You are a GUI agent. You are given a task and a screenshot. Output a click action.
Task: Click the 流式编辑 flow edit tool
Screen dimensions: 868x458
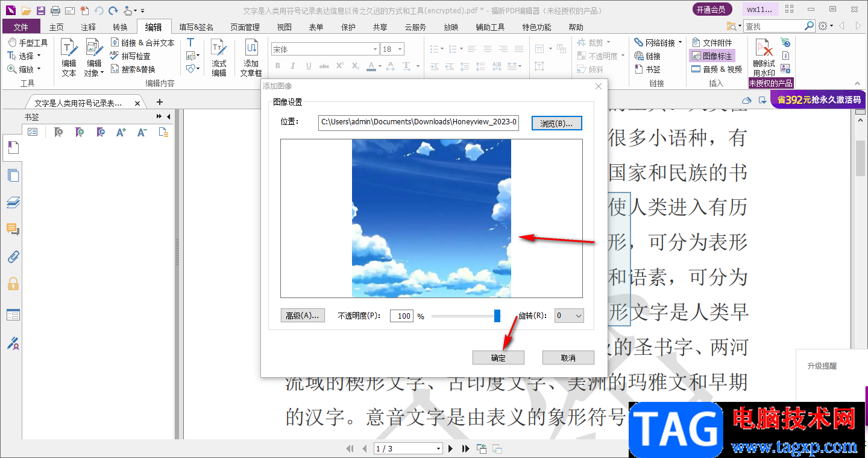point(219,57)
